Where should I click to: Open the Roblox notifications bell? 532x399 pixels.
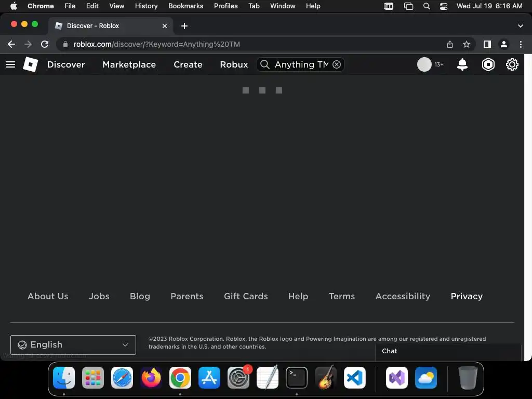click(x=462, y=64)
